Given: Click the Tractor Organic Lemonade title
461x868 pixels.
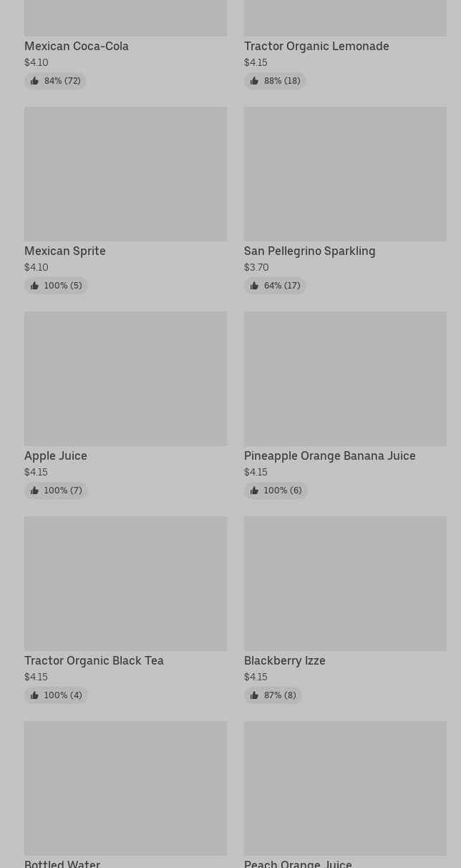Looking at the screenshot, I should coord(316,46).
